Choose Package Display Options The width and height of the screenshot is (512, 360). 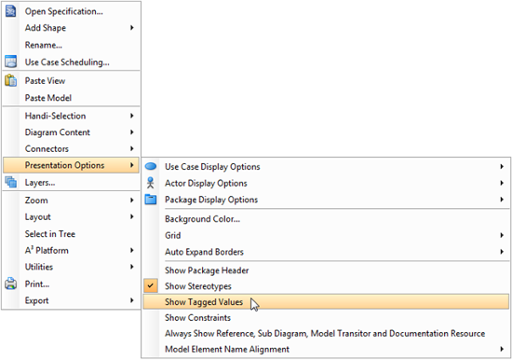(326, 199)
